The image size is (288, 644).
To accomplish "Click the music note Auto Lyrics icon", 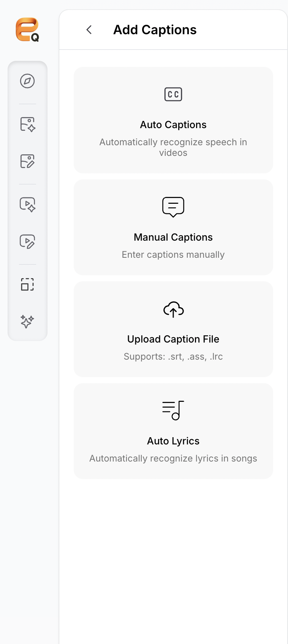I will tap(173, 410).
